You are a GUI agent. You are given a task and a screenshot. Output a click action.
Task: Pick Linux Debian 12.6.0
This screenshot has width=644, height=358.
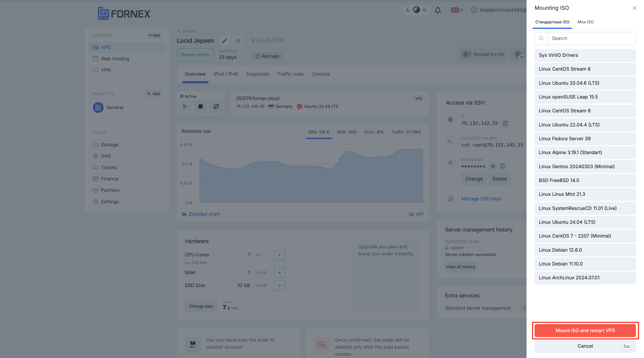[x=585, y=250]
